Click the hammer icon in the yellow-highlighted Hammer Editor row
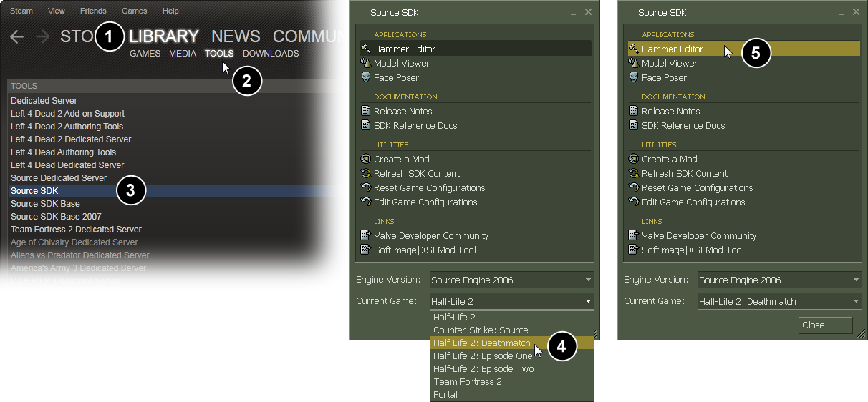The width and height of the screenshot is (868, 402). (x=633, y=49)
